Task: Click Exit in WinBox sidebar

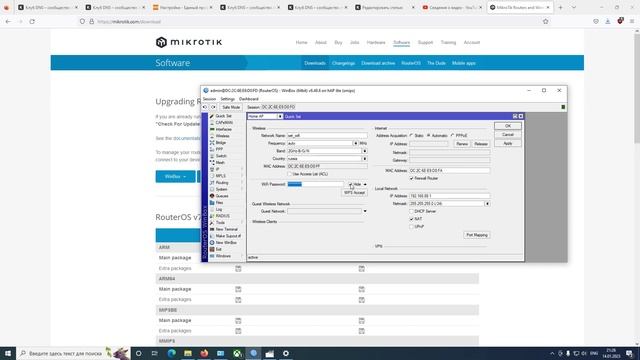Action: pyautogui.click(x=219, y=249)
